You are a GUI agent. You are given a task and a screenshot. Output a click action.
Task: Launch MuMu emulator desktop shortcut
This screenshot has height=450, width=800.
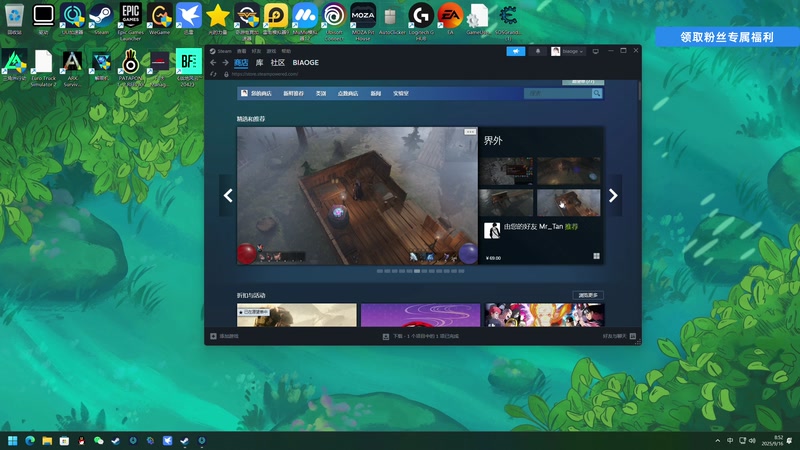305,20
